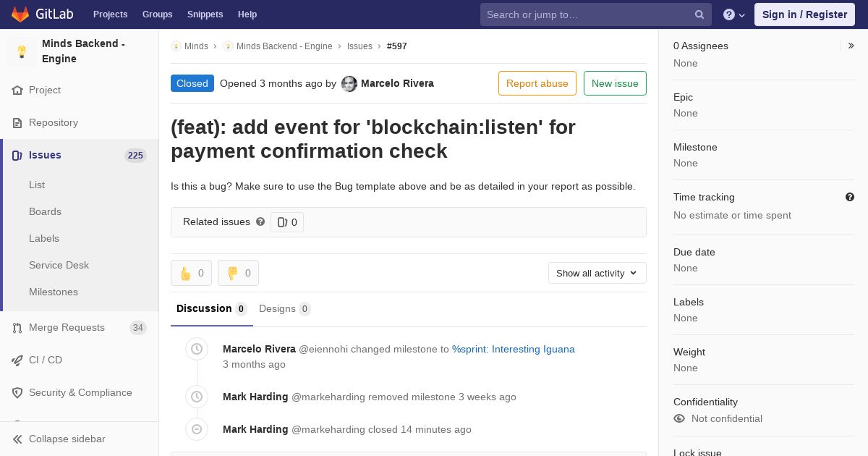The image size is (868, 456).
Task: Click the Mark Harding name on closed event
Action: (255, 429)
